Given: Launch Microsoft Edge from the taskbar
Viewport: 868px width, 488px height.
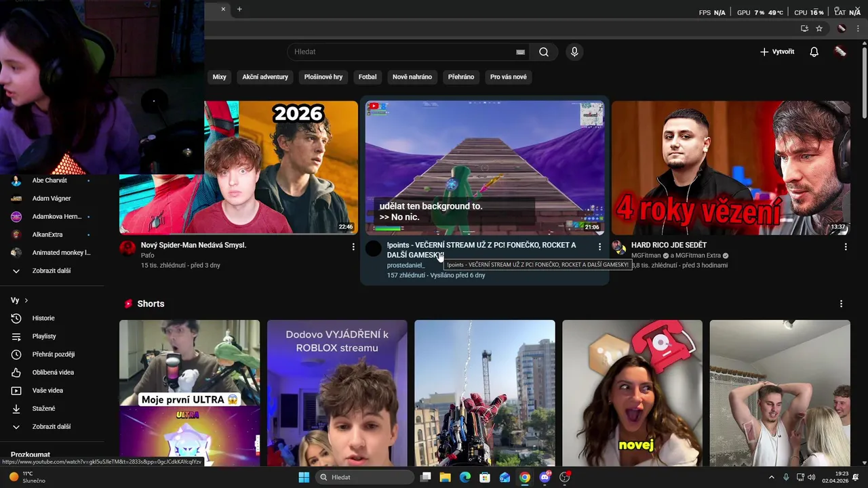Looking at the screenshot, I should coord(465,477).
